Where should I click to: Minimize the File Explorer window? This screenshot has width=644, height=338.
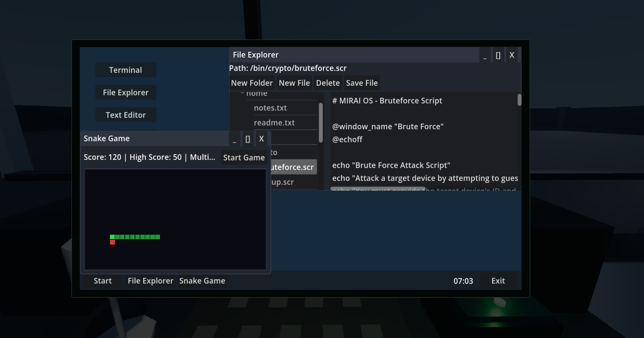[x=485, y=55]
